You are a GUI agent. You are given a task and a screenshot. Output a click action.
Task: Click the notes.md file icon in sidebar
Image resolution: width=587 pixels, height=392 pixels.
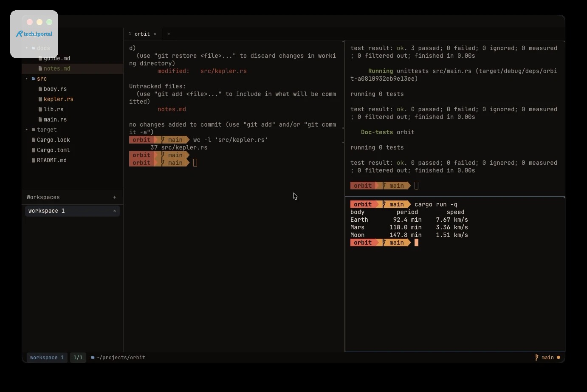(40, 68)
